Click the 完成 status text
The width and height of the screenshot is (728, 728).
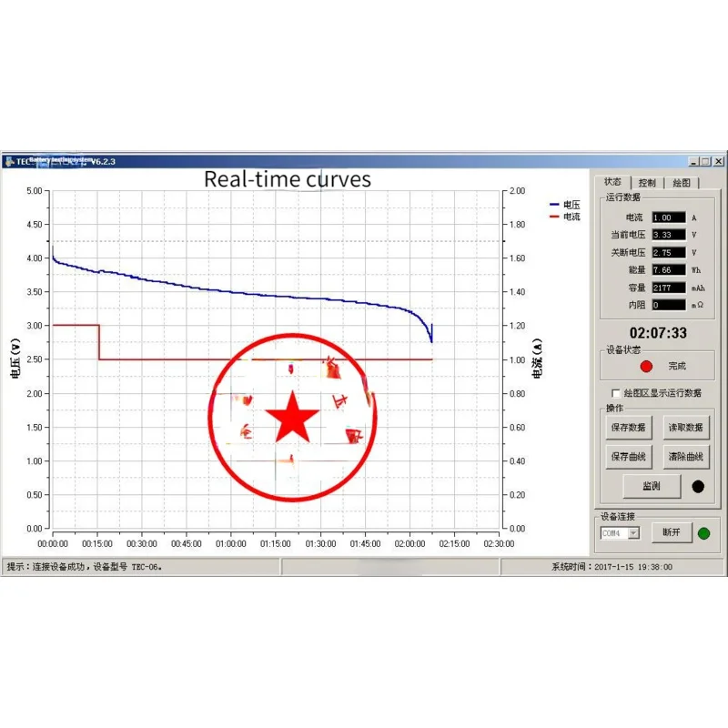677,366
